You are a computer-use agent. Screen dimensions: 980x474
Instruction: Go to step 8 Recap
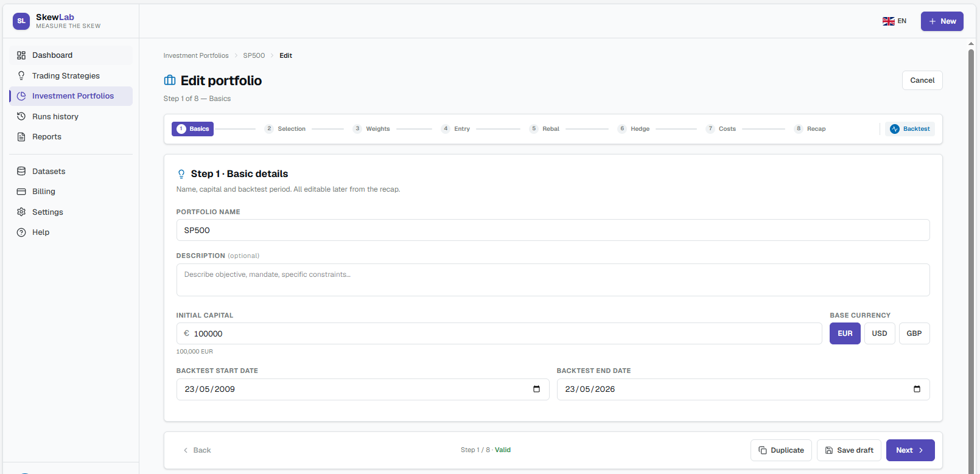click(811, 129)
